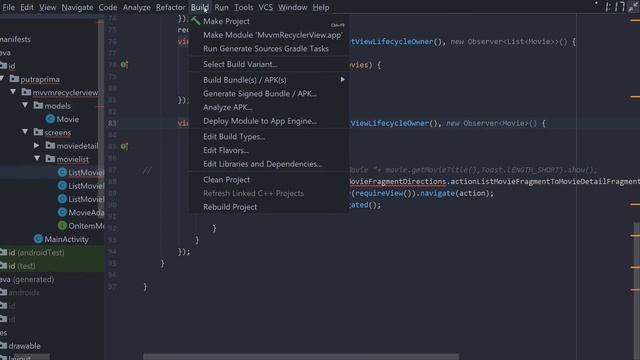640x360 pixels.
Task: Open Select Build Variant dialog
Action: tap(269, 64)
